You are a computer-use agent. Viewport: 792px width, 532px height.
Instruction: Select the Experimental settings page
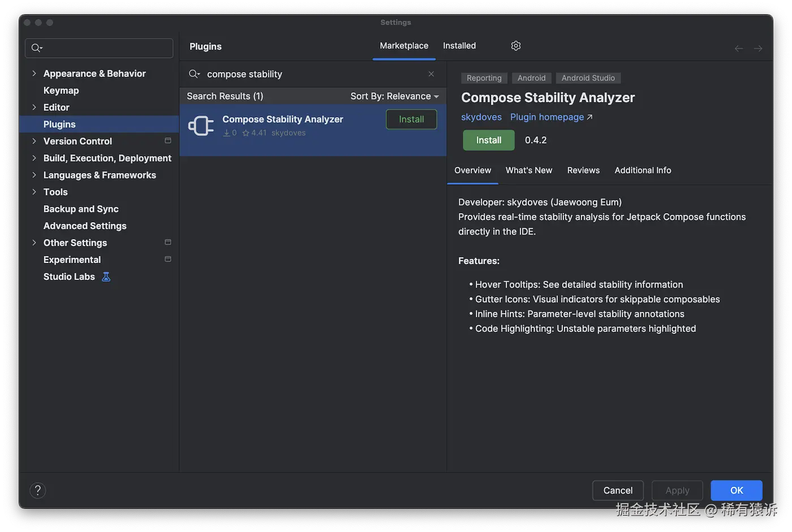click(72, 259)
